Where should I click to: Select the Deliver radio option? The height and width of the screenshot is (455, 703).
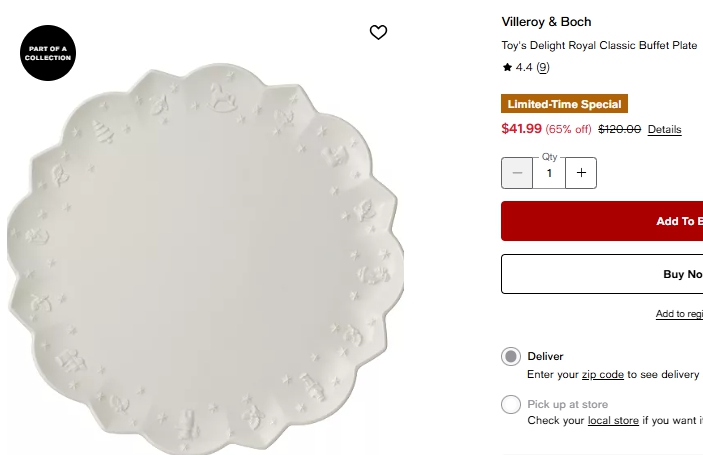tap(511, 357)
